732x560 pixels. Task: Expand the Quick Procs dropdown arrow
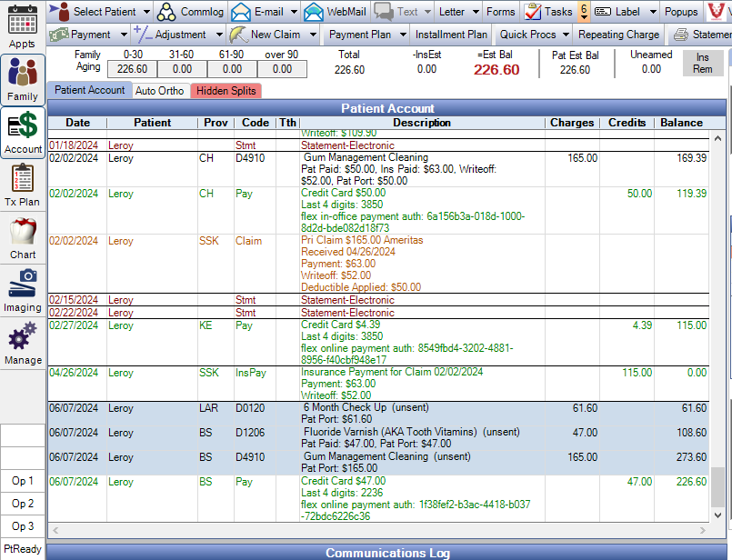(566, 35)
